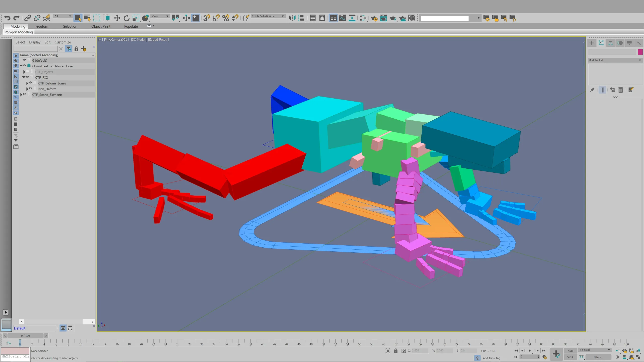Click Play Animation button
644x362 pixels.
530,351
